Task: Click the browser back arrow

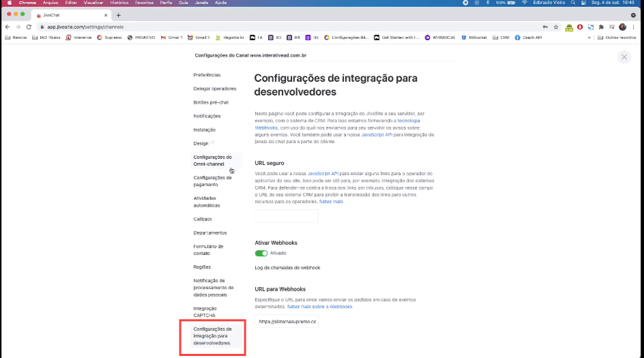Action: [8, 27]
